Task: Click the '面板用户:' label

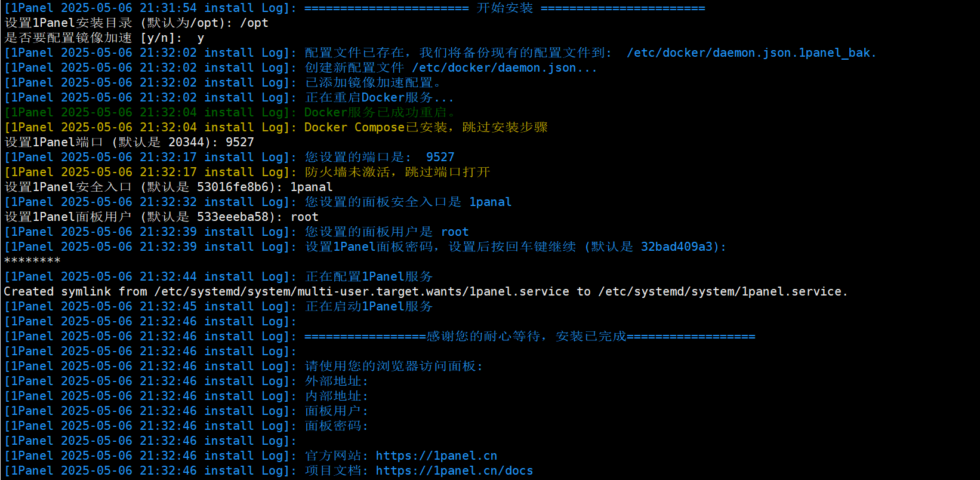Action: 337,411
